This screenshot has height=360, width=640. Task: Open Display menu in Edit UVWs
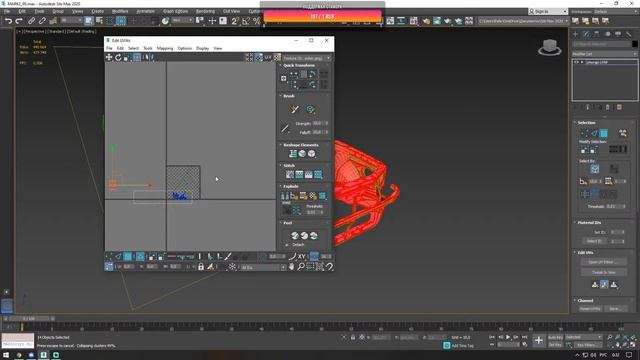click(x=202, y=48)
